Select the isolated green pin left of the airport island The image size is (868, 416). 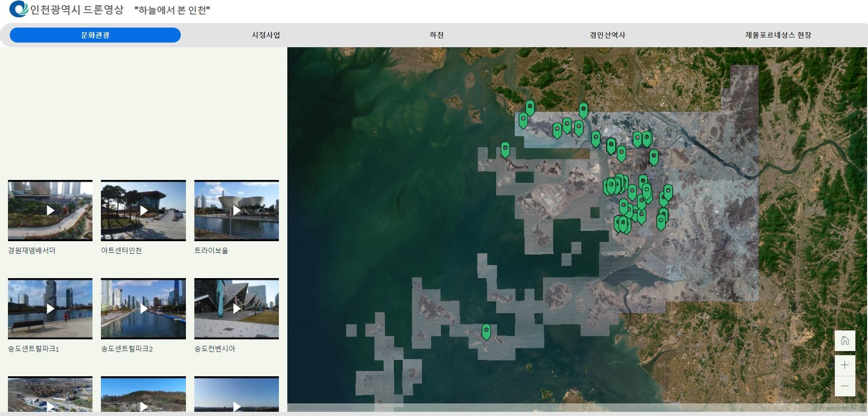(x=505, y=150)
